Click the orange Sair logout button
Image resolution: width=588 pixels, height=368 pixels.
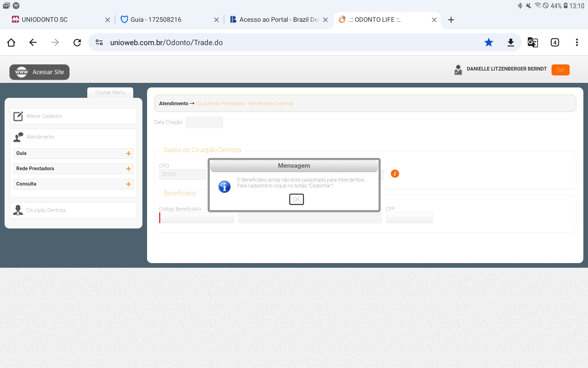coord(560,70)
